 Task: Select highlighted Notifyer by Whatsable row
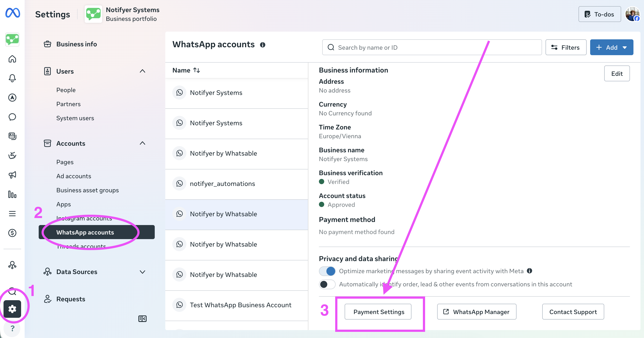click(x=236, y=214)
